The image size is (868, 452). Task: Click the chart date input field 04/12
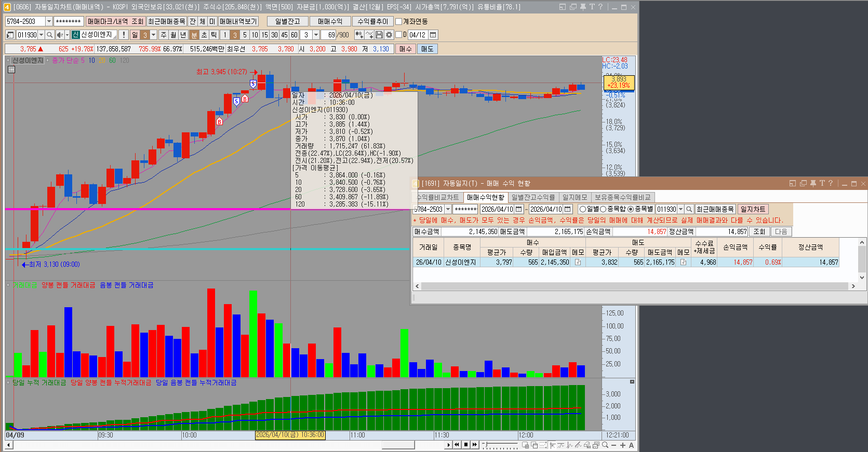[x=418, y=35]
